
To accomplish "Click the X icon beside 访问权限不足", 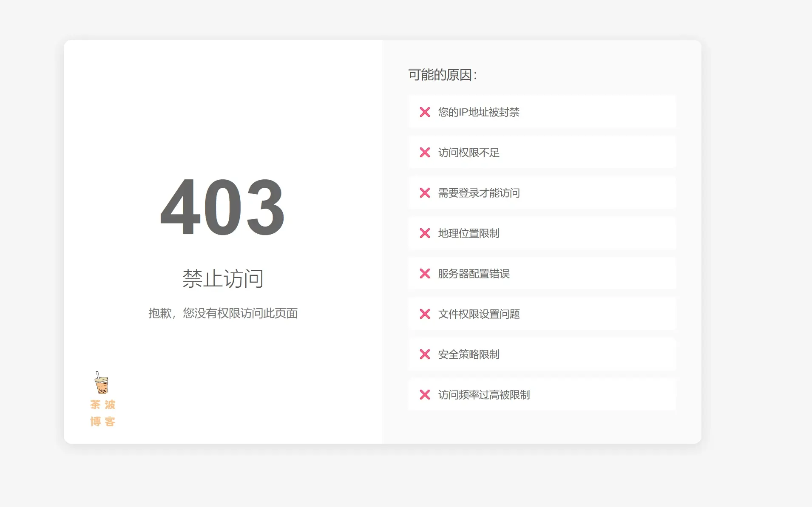I will (x=425, y=153).
